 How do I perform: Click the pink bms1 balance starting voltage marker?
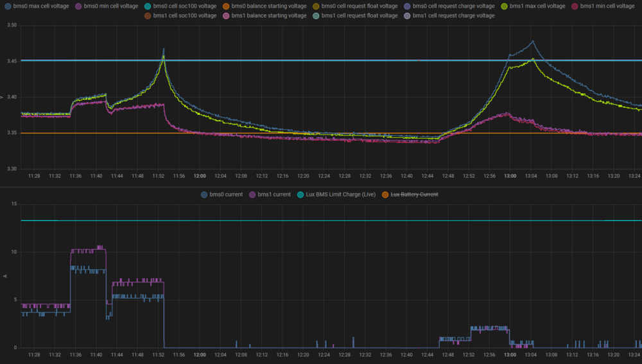tap(225, 15)
